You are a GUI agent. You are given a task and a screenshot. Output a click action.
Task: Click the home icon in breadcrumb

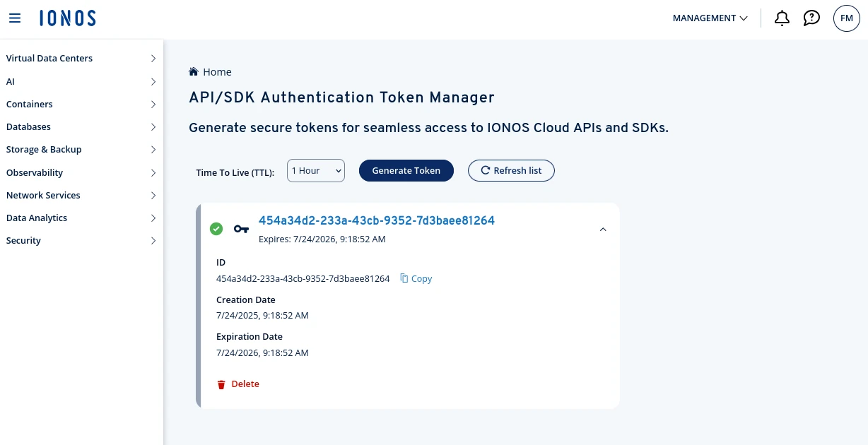pyautogui.click(x=194, y=72)
